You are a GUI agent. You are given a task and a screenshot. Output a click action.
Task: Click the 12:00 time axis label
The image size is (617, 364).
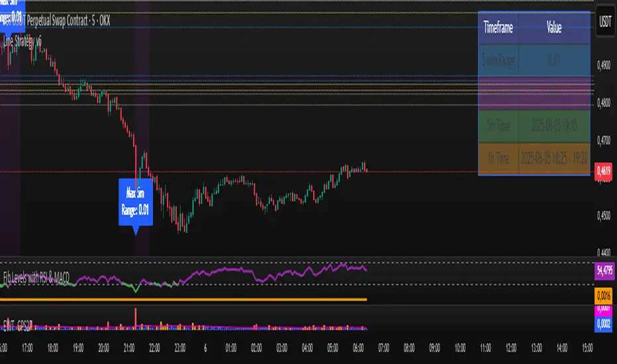click(x=511, y=348)
